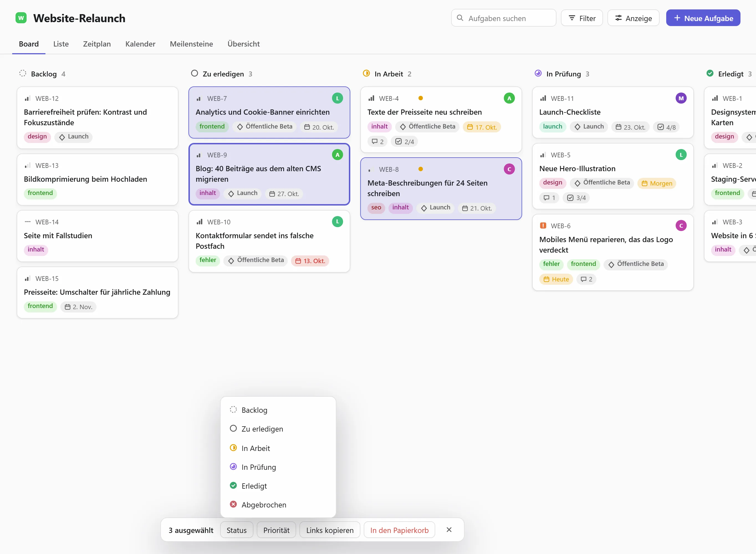Open the comments counter on WEB-4

[377, 142]
